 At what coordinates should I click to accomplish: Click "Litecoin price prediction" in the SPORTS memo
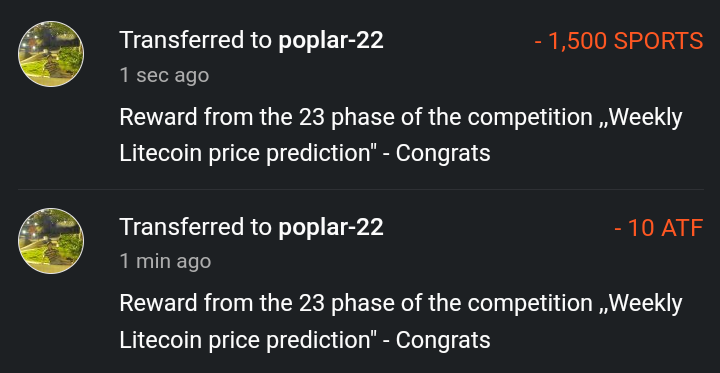(x=244, y=153)
